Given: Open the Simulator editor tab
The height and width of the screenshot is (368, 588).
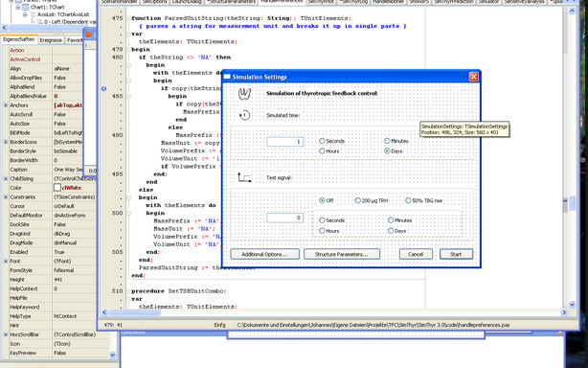Looking at the screenshot, I should [488, 2].
